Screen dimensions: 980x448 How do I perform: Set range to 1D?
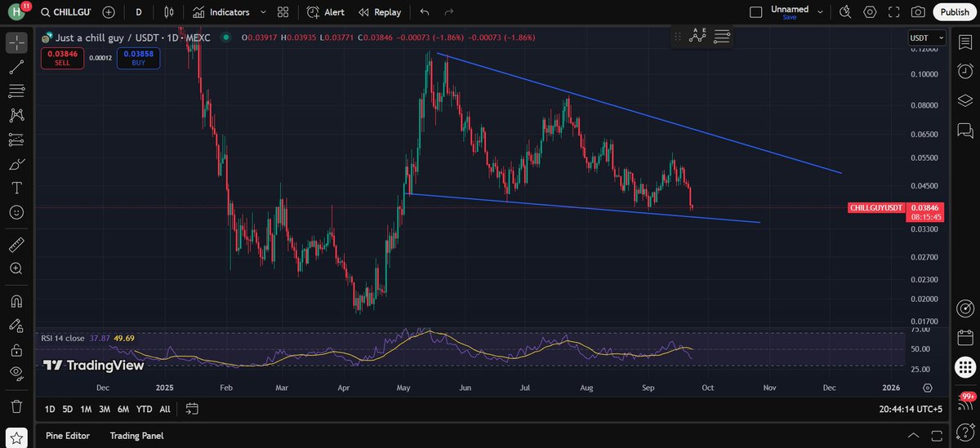(50, 409)
